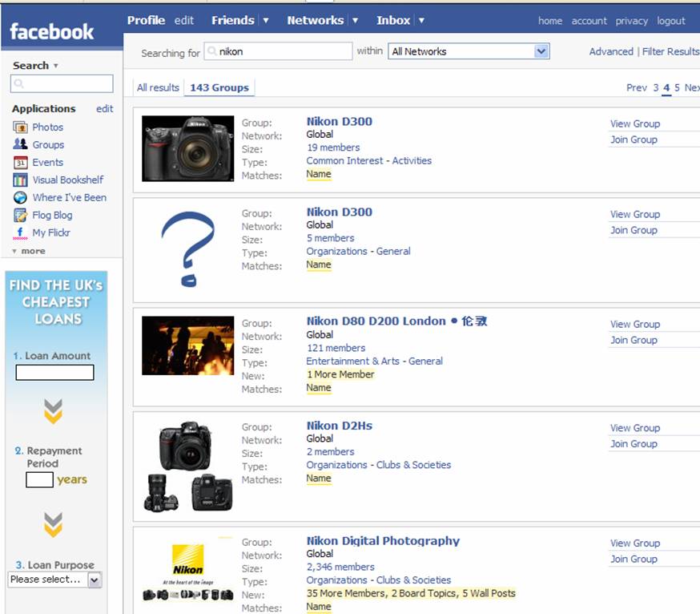The width and height of the screenshot is (700, 614).
Task: Open the privacy link
Action: tap(632, 21)
